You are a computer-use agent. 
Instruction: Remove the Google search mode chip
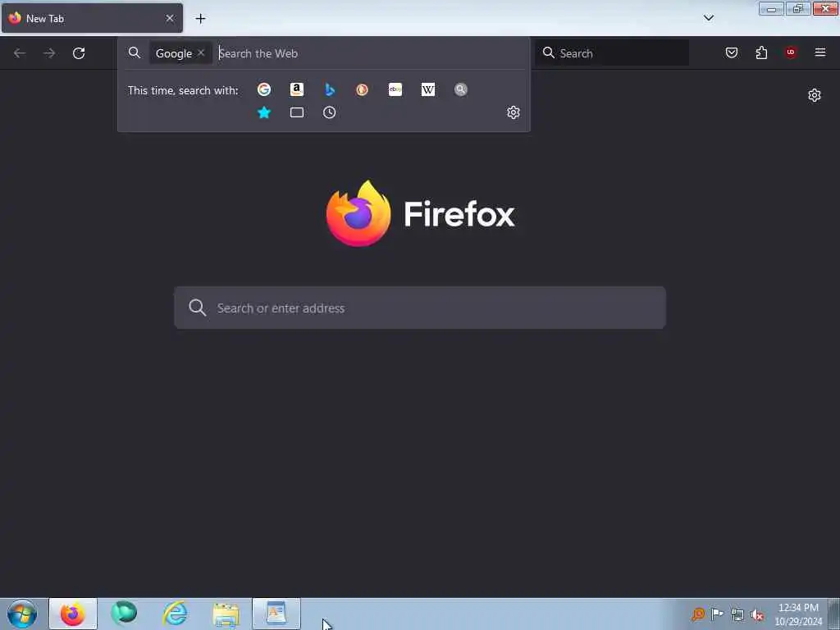201,52
